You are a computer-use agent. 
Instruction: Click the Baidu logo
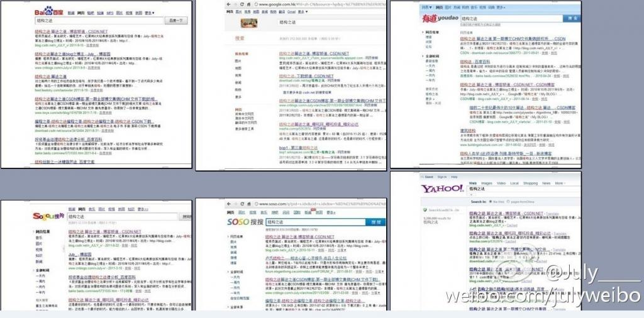(x=48, y=14)
